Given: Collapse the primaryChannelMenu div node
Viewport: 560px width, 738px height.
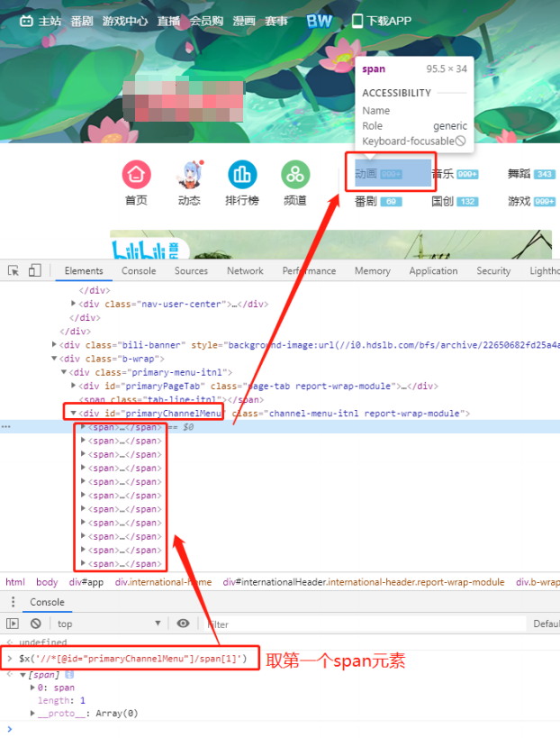Looking at the screenshot, I should point(73,413).
